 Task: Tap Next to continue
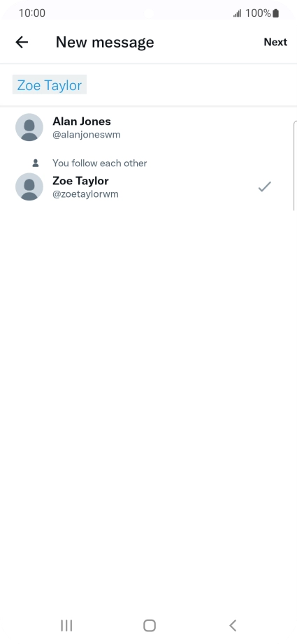click(275, 42)
